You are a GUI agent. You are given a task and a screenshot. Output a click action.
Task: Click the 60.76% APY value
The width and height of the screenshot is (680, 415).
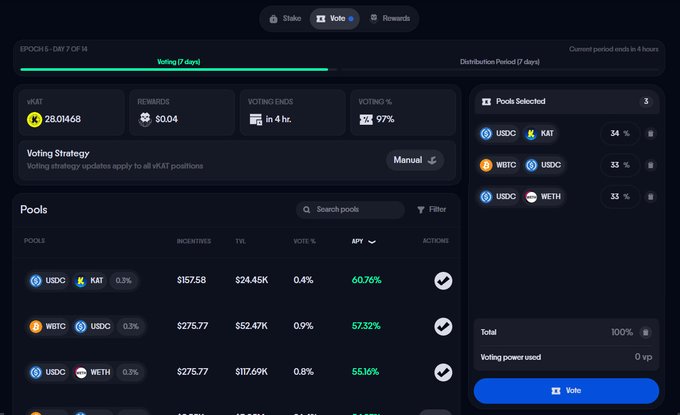(x=366, y=280)
